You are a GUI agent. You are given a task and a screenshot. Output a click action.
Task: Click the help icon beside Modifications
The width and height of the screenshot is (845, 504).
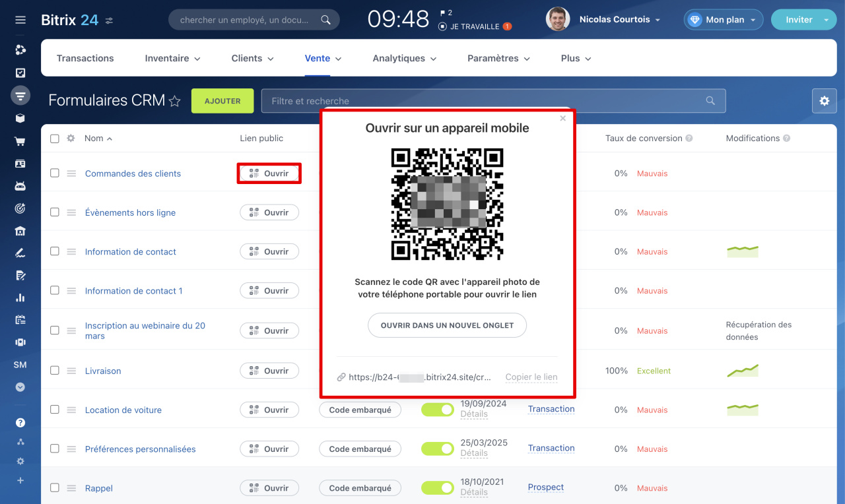pyautogui.click(x=787, y=139)
